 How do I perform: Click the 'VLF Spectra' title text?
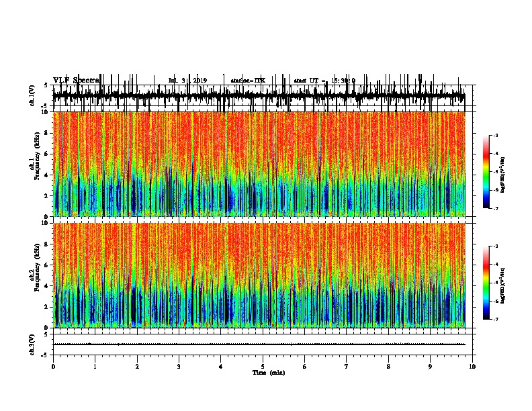[x=76, y=80]
